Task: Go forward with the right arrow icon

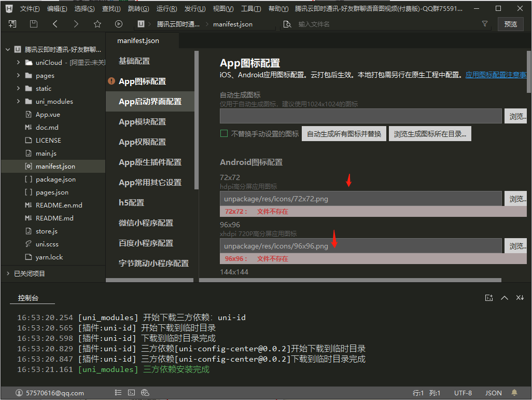Action: click(76, 24)
